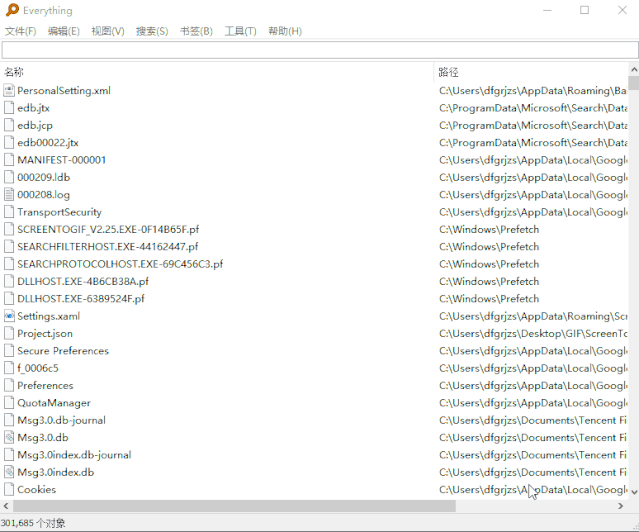The image size is (639, 532).
Task: Click the Settings.xaml file icon
Action: [9, 316]
